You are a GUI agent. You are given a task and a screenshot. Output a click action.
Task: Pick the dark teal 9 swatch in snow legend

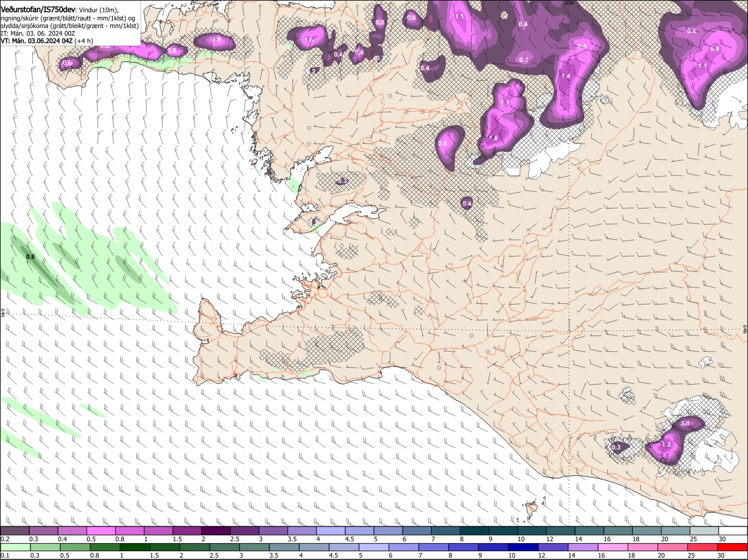point(504,530)
